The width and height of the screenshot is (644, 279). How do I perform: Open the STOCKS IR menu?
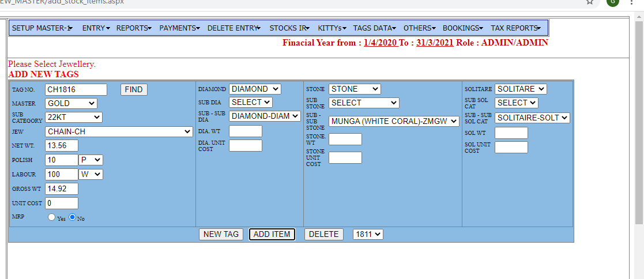pyautogui.click(x=289, y=28)
